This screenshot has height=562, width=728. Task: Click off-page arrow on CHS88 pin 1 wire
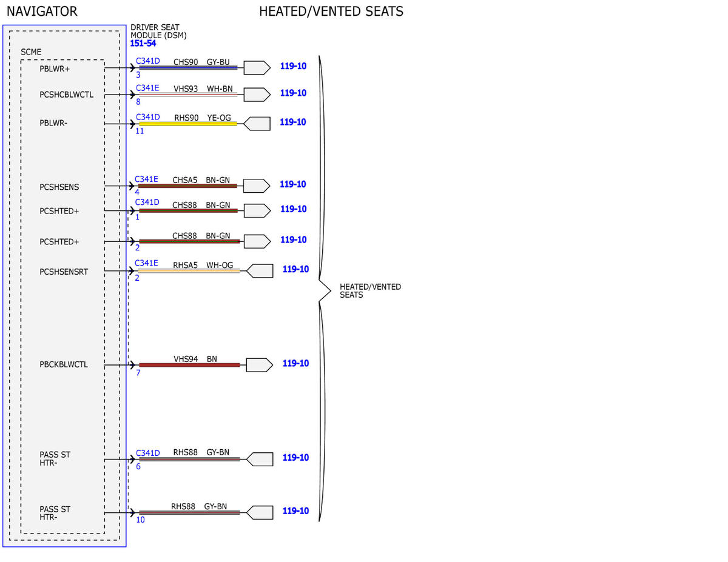point(257,210)
